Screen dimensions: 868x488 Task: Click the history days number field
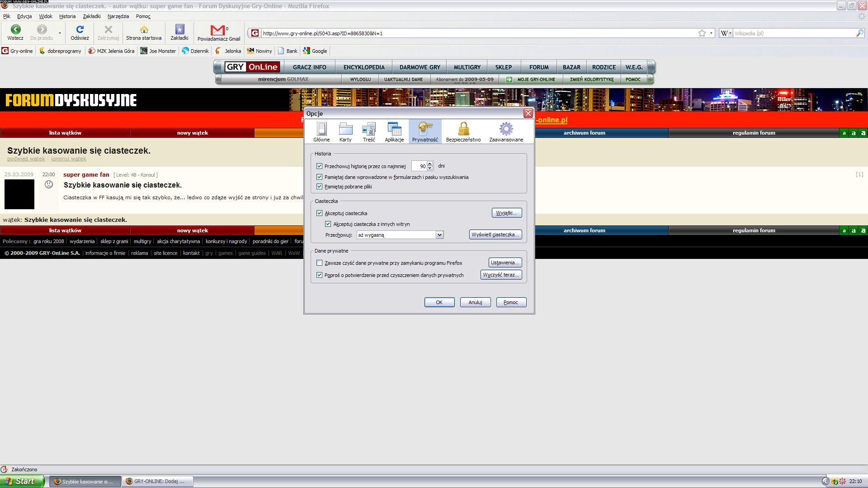(x=419, y=166)
